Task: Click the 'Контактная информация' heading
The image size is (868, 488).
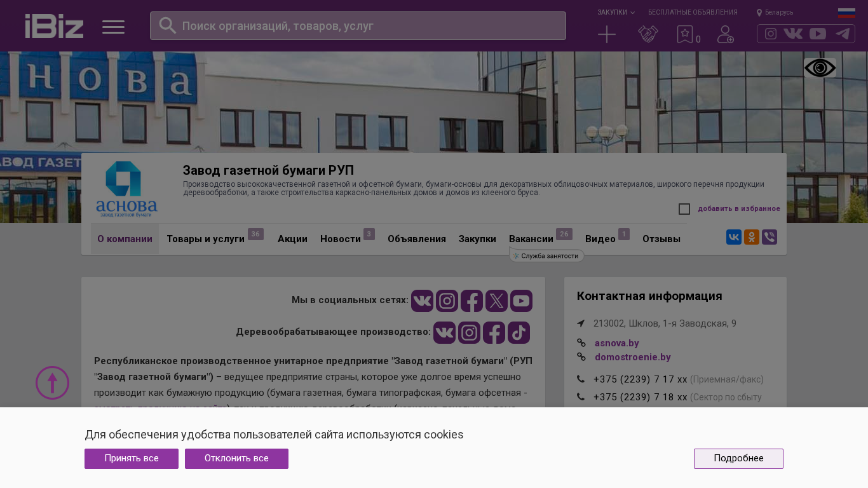Action: click(649, 296)
